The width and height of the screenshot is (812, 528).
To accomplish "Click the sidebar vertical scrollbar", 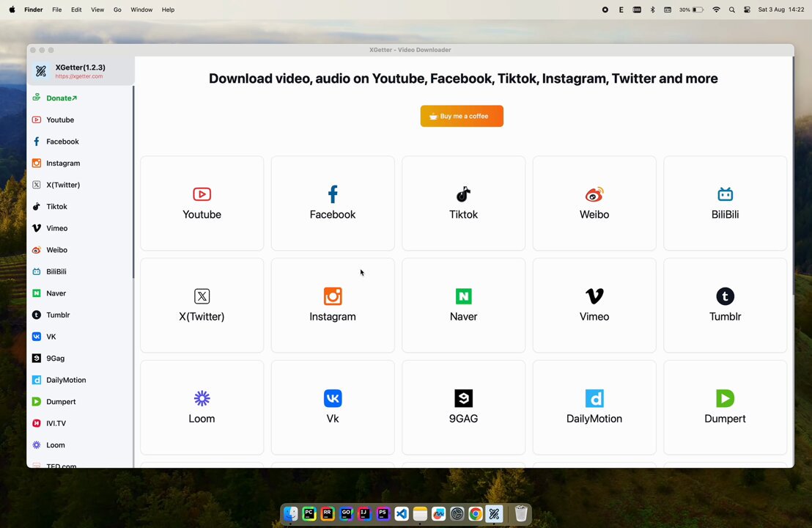I will [x=133, y=183].
